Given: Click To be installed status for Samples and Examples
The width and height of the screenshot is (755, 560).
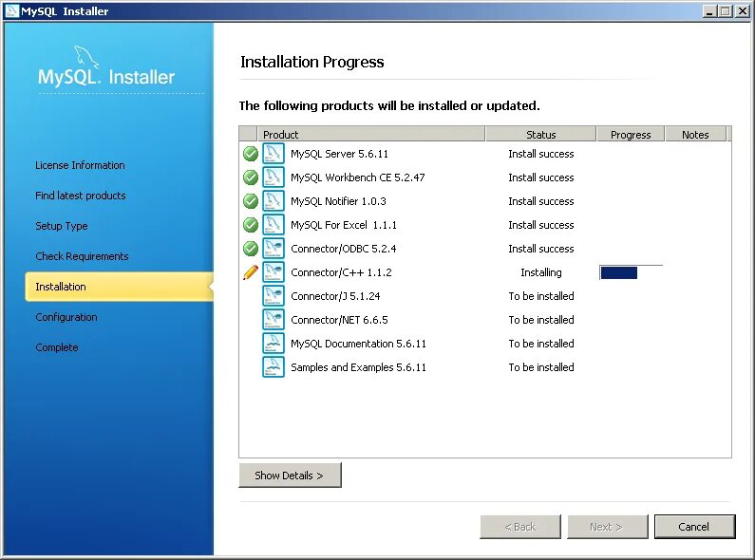Looking at the screenshot, I should pyautogui.click(x=541, y=367).
